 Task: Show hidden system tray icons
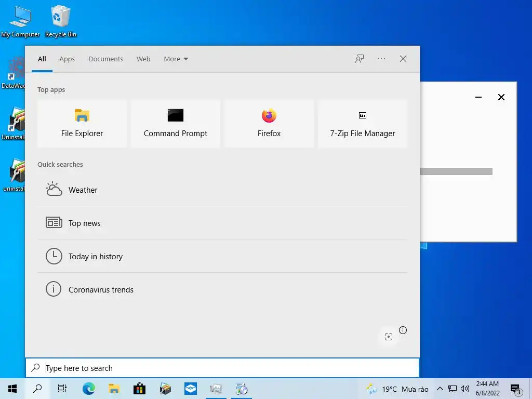[x=440, y=389]
